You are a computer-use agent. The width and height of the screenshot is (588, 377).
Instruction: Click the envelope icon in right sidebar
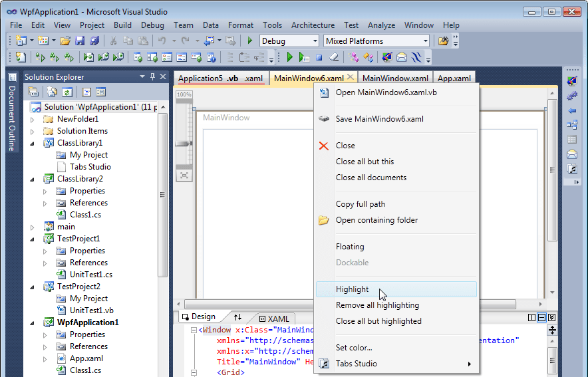pyautogui.click(x=572, y=154)
